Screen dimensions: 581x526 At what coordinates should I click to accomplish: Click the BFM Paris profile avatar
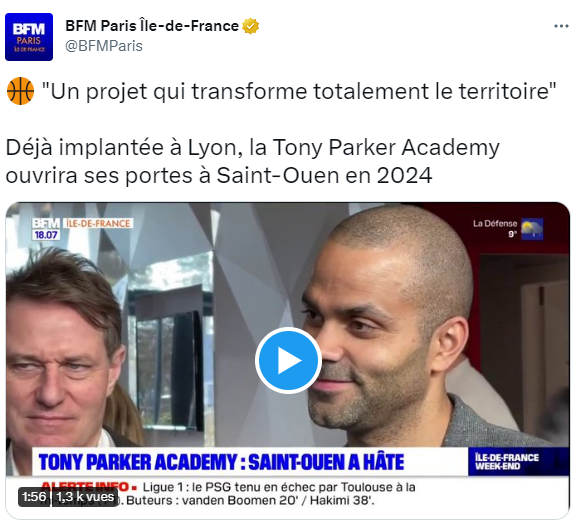(29, 37)
